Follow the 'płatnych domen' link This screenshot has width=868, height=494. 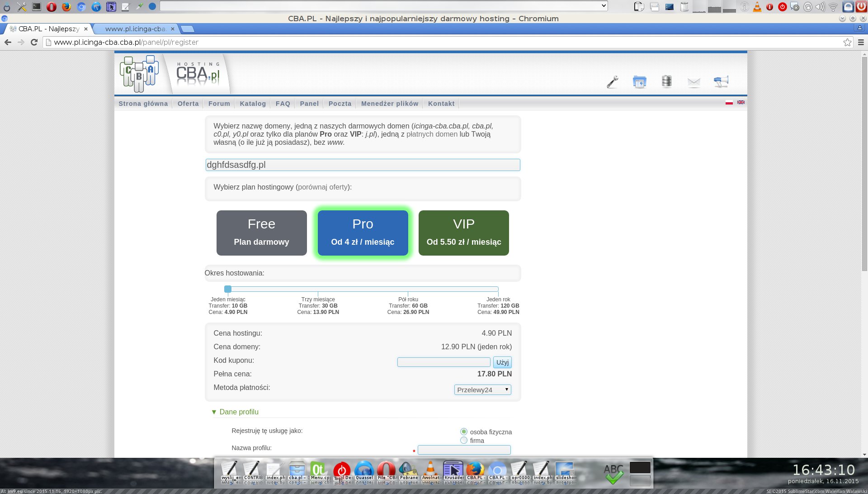coord(432,134)
